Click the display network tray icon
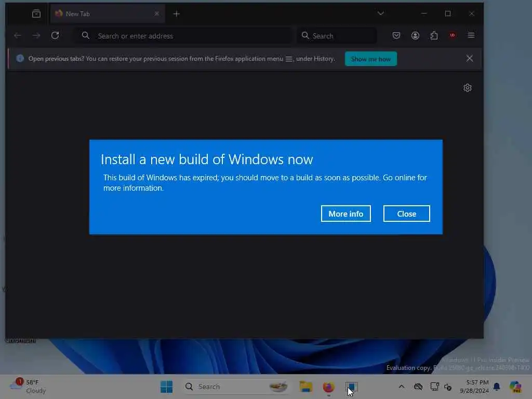 (x=434, y=387)
